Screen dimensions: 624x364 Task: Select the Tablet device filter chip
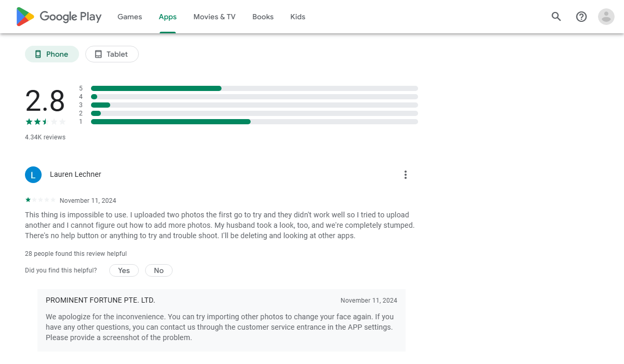(x=112, y=54)
